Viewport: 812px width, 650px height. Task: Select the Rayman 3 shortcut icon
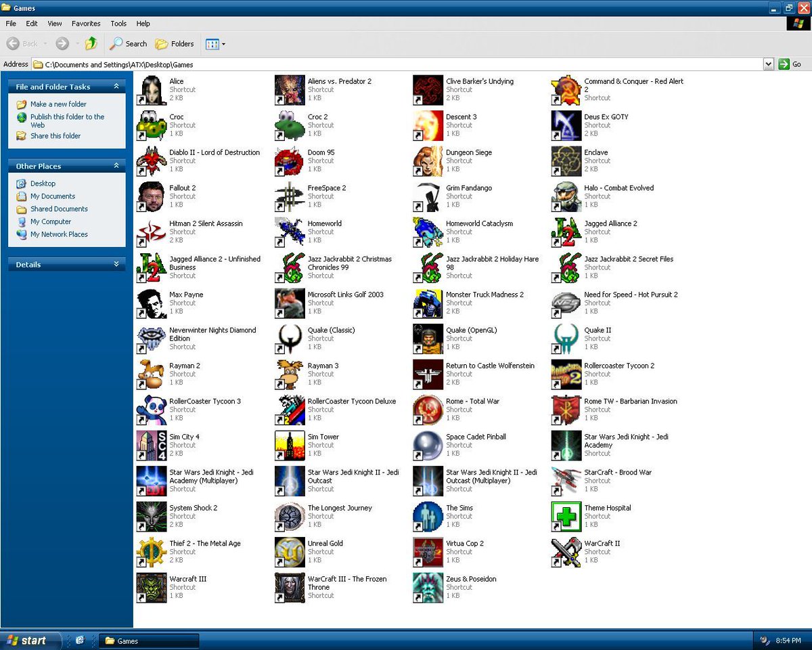tap(290, 374)
